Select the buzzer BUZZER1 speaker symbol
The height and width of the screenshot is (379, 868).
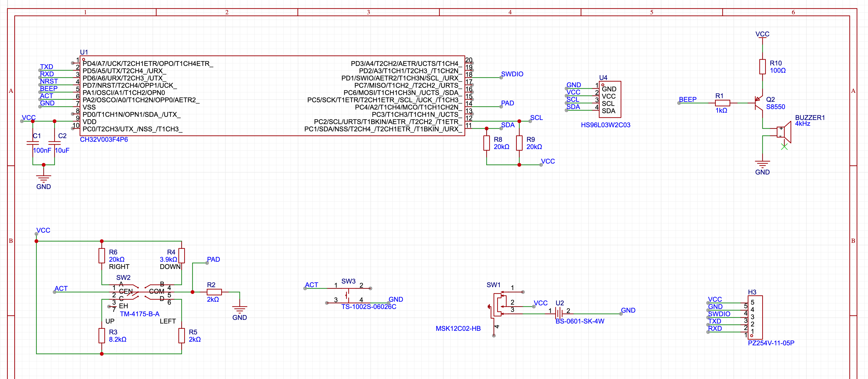coord(784,132)
